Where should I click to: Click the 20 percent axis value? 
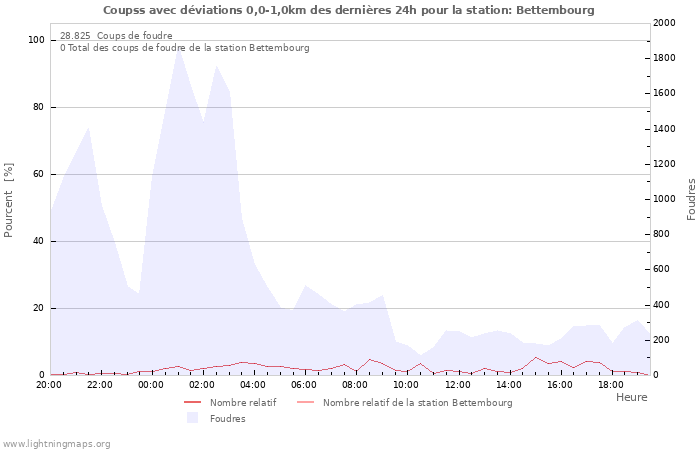click(x=38, y=308)
